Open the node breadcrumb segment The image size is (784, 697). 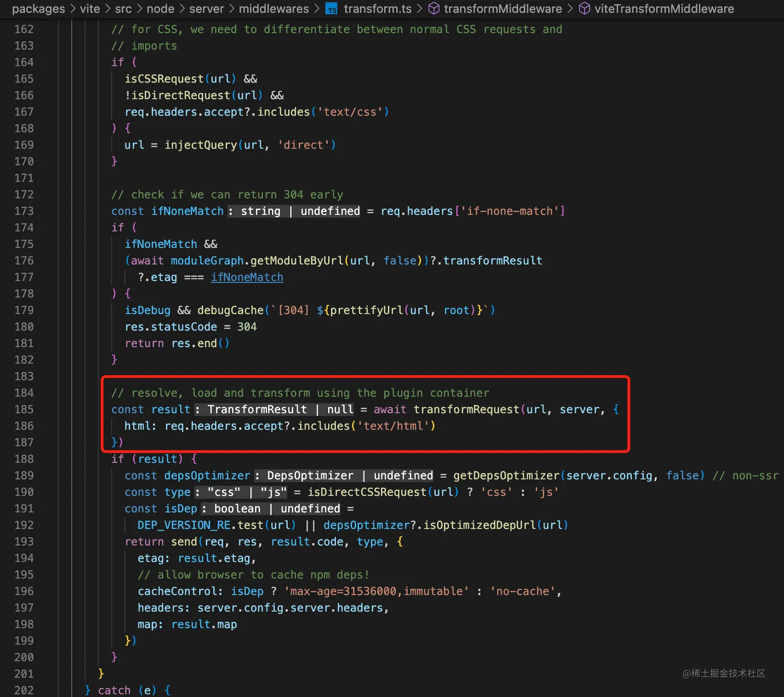point(160,9)
